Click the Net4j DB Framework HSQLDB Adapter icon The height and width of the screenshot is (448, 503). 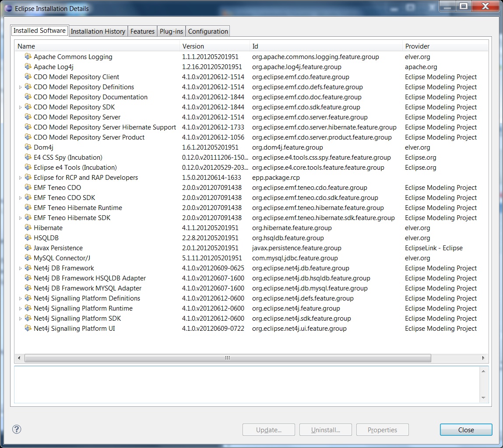coord(28,278)
